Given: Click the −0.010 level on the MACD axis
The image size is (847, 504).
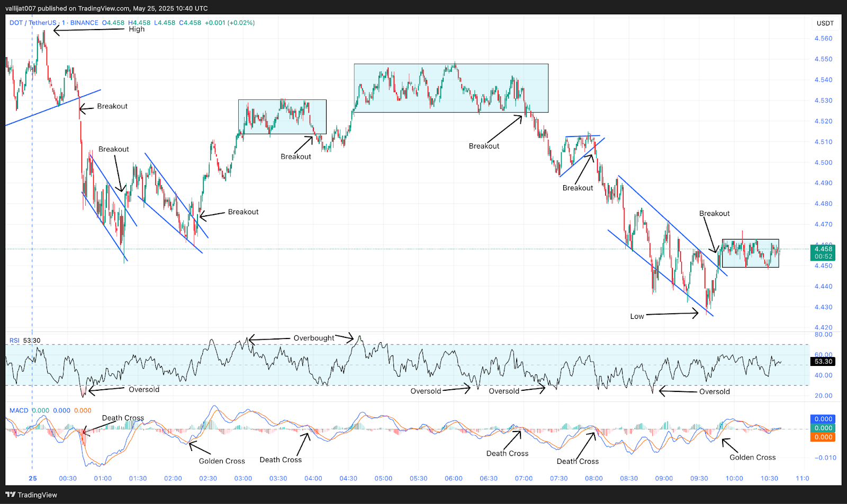Looking at the screenshot, I should [825, 458].
